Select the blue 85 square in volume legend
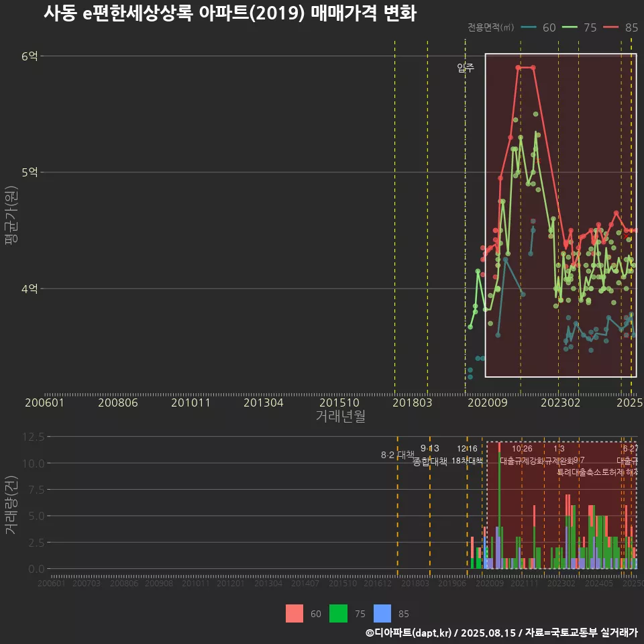Image resolution: width=644 pixels, height=644 pixels. (382, 614)
